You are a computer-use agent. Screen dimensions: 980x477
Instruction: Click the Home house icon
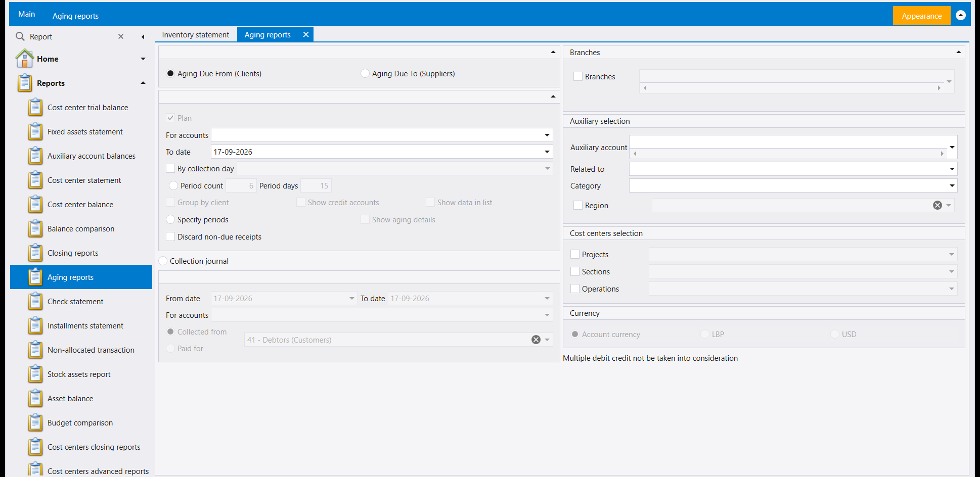click(x=24, y=59)
